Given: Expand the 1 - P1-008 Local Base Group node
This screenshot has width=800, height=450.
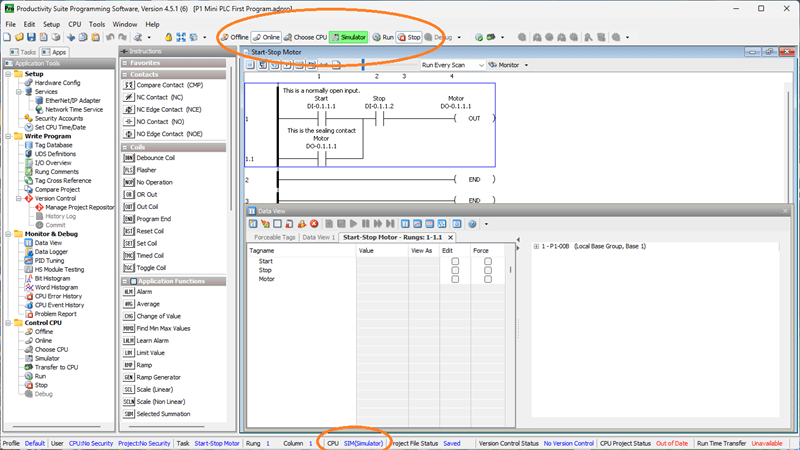Looking at the screenshot, I should pyautogui.click(x=536, y=246).
